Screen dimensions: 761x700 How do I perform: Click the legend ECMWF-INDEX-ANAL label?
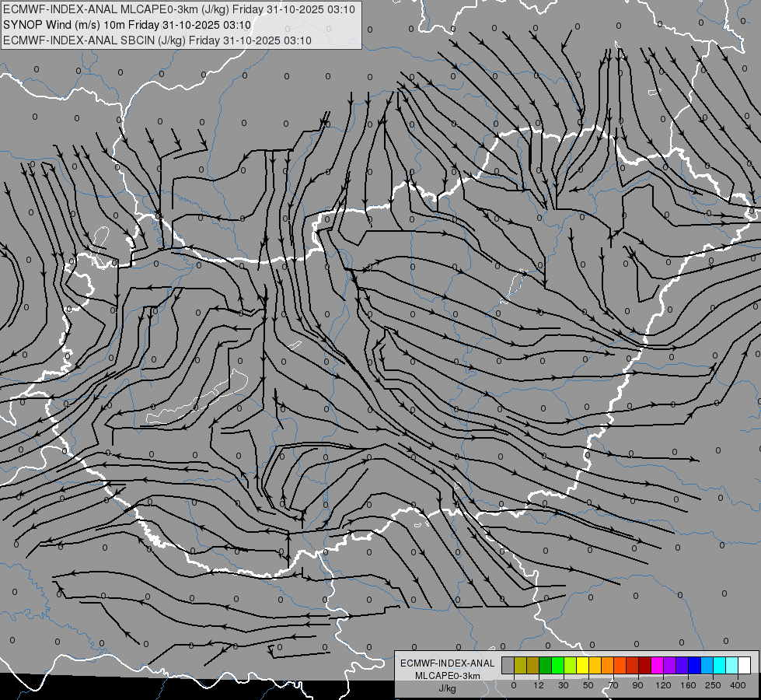click(x=448, y=663)
